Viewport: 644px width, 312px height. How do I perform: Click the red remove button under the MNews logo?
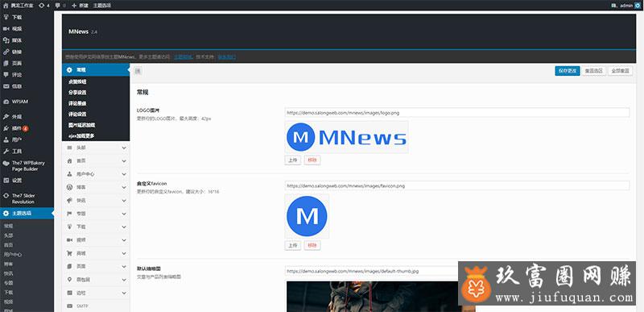click(312, 160)
